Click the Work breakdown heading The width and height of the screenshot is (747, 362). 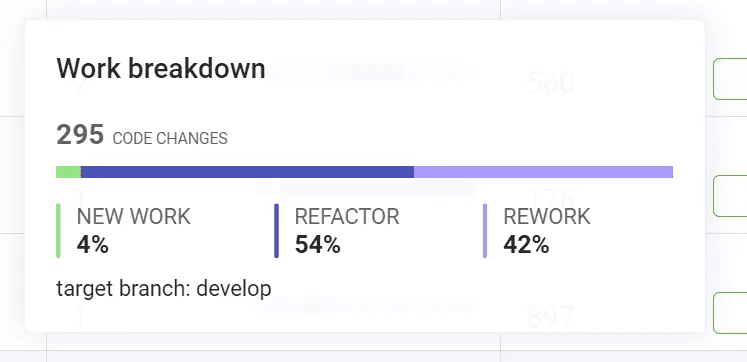[x=161, y=69]
